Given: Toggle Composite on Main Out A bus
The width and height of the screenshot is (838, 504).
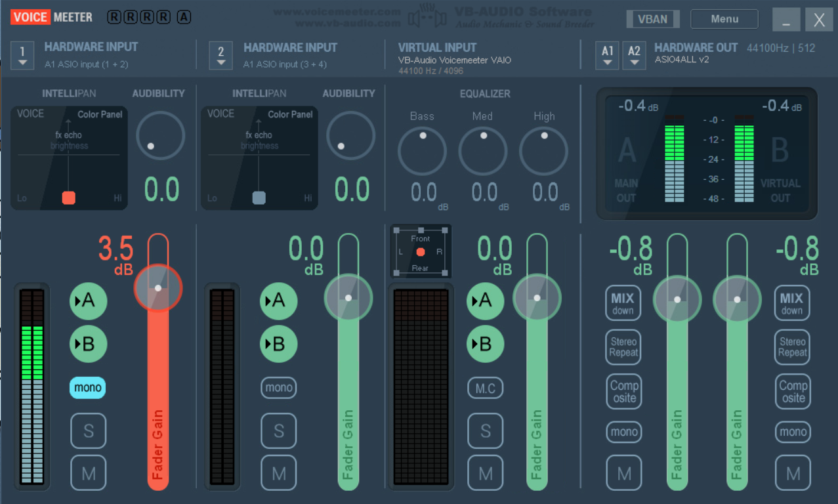Looking at the screenshot, I should [623, 392].
